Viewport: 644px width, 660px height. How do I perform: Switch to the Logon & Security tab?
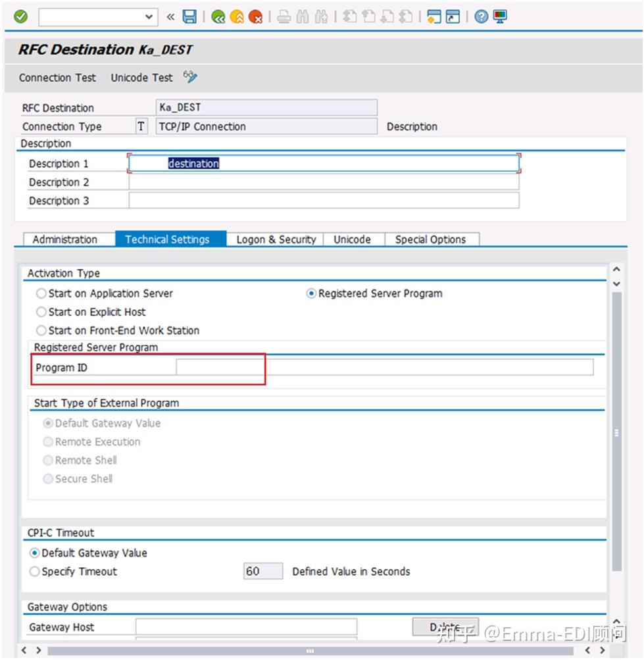276,240
